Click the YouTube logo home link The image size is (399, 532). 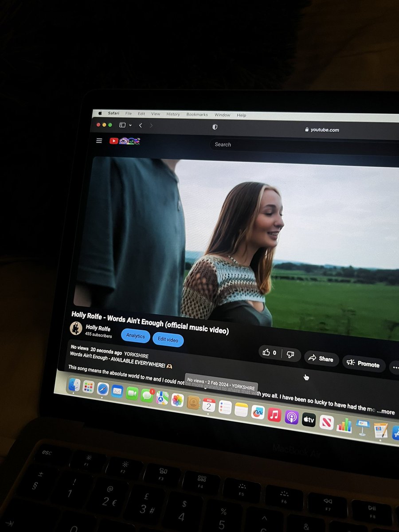click(125, 141)
